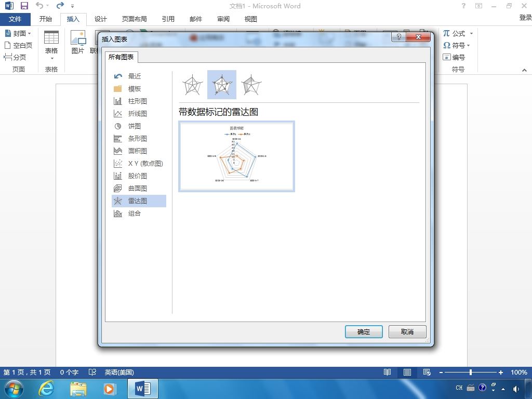Open the 封面 cover page dropdown

(18, 33)
